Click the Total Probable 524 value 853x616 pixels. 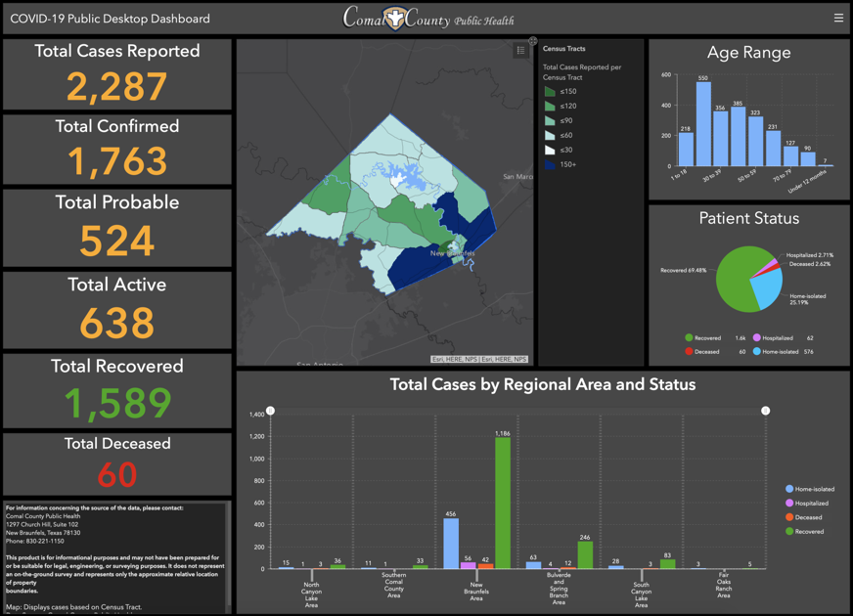point(117,241)
